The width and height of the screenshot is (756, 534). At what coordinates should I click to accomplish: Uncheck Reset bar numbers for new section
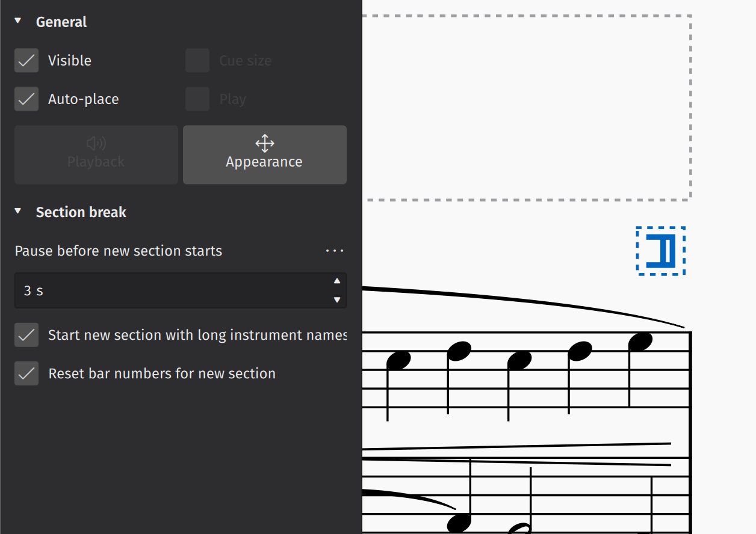point(26,373)
